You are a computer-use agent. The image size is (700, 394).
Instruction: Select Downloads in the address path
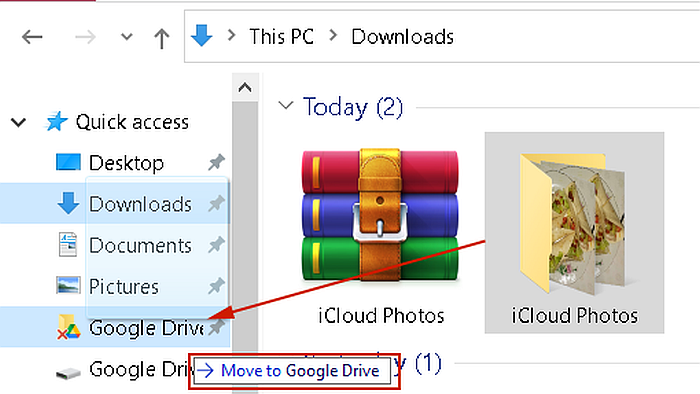tap(402, 37)
